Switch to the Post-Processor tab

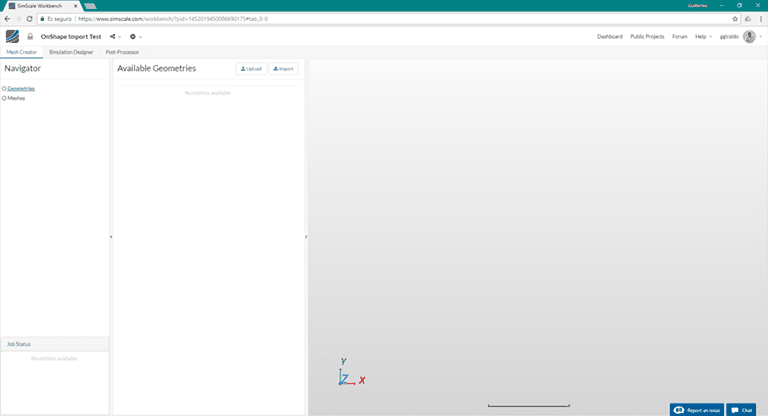[122, 51]
